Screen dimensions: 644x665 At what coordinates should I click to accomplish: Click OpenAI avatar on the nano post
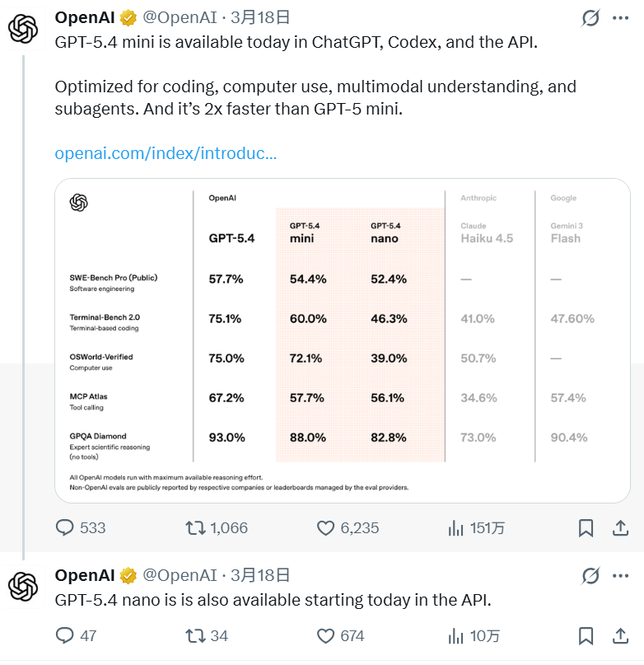pos(23,587)
